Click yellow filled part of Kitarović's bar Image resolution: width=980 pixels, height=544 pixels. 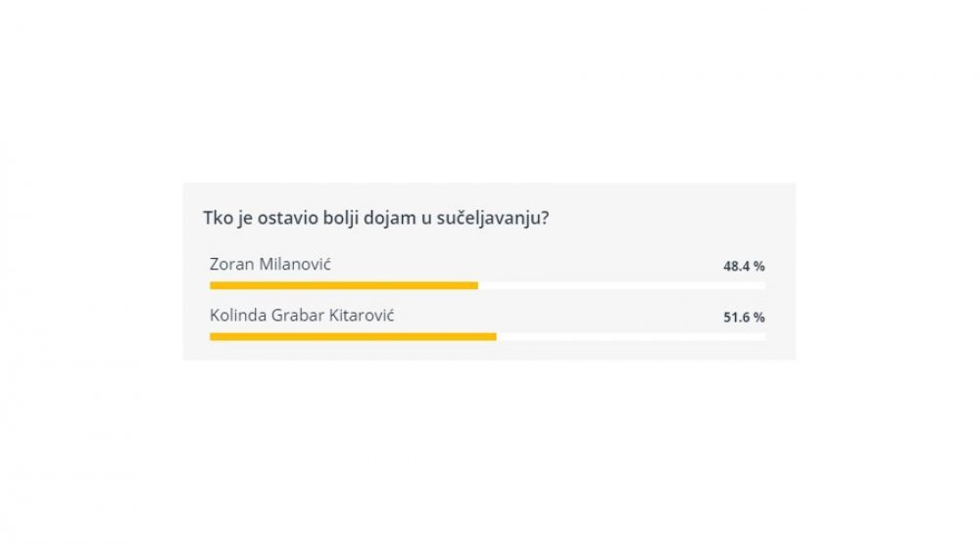point(353,337)
